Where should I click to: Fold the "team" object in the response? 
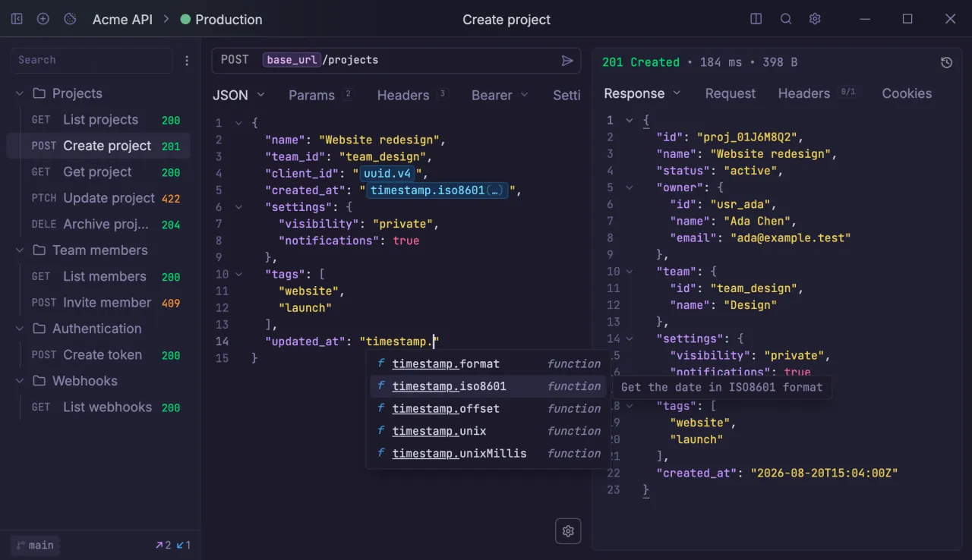click(x=629, y=272)
